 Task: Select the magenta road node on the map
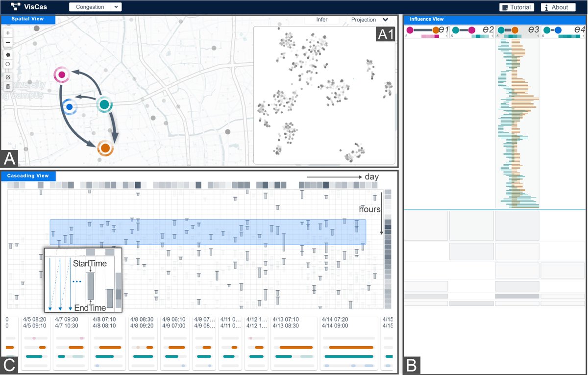(x=62, y=75)
